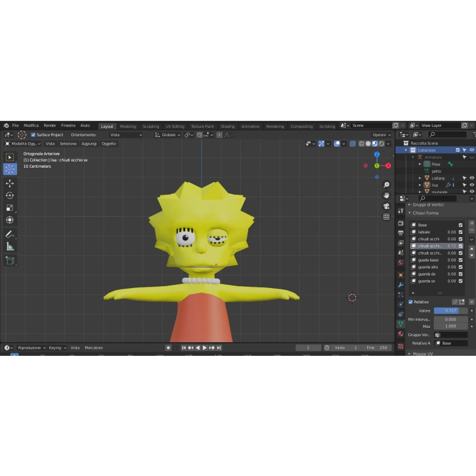
Task: Open the Opzioni dropdown
Action: [381, 135]
